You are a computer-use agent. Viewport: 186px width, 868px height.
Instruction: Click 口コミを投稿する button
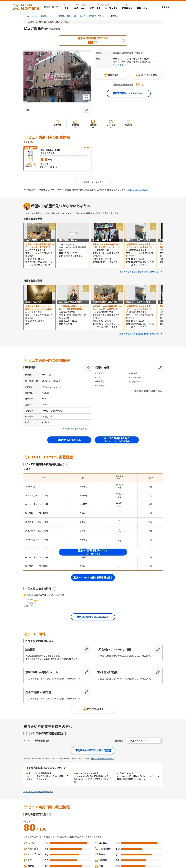93,709
